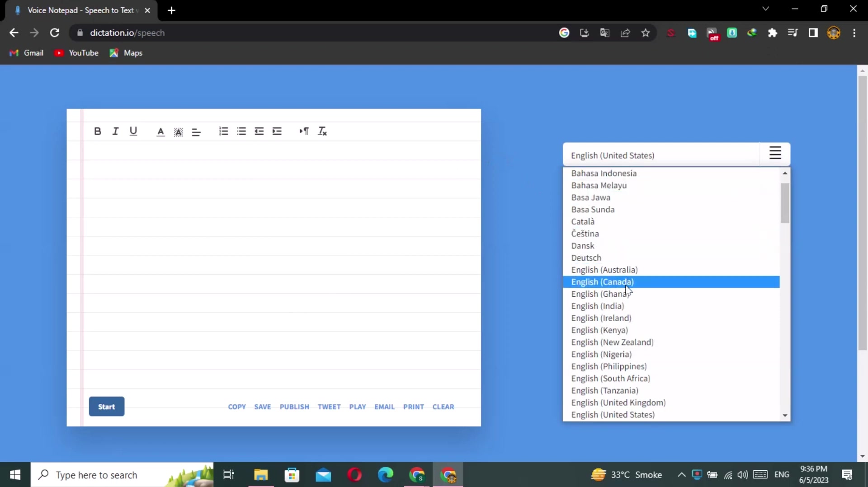Open the hamburger menu beside language selector
Viewport: 868px width, 487px height.
coord(775,153)
